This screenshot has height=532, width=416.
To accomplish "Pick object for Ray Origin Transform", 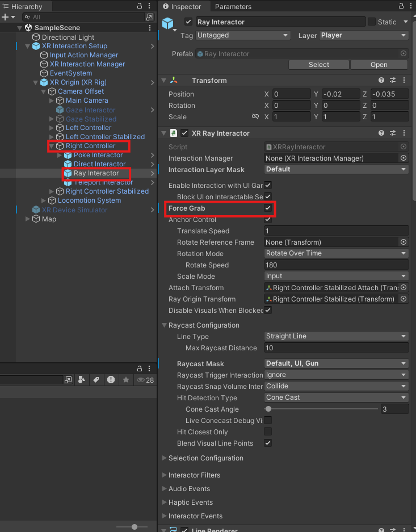I will (x=404, y=299).
